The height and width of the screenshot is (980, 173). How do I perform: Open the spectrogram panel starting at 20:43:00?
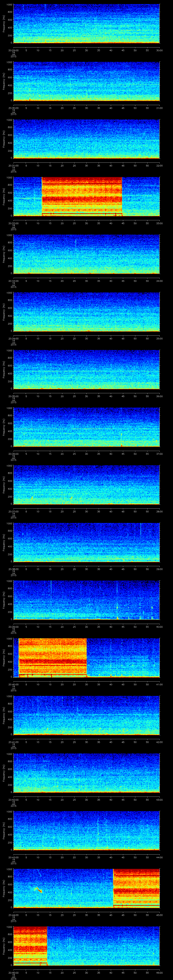pyautogui.click(x=86, y=831)
